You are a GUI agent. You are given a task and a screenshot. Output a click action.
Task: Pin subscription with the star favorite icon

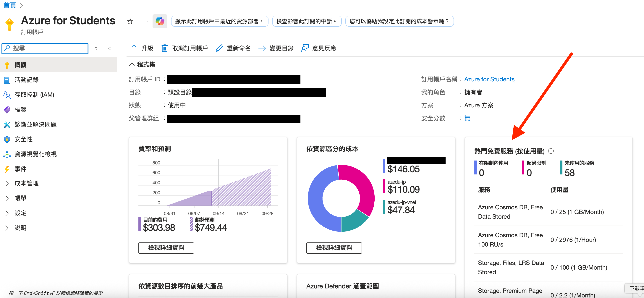pyautogui.click(x=130, y=22)
